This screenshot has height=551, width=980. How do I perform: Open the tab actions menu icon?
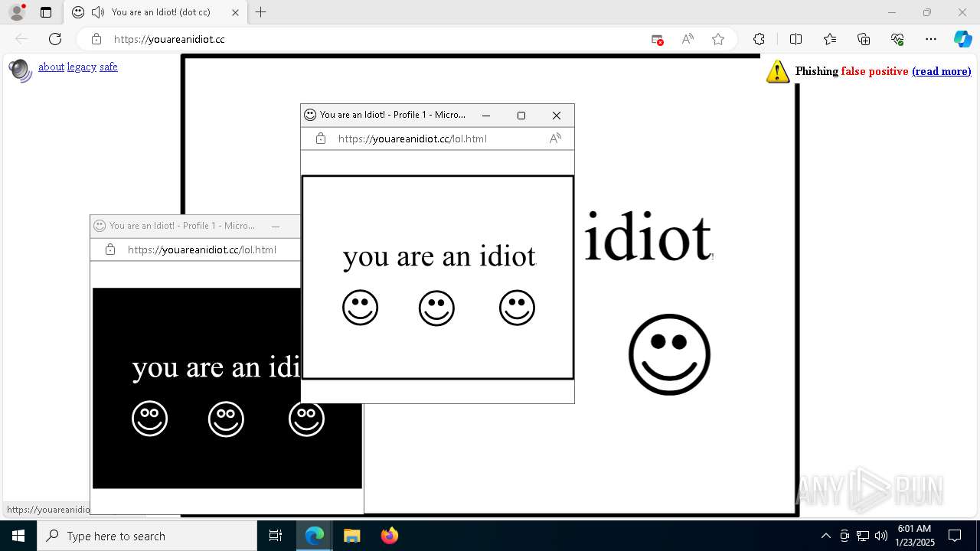[x=46, y=12]
